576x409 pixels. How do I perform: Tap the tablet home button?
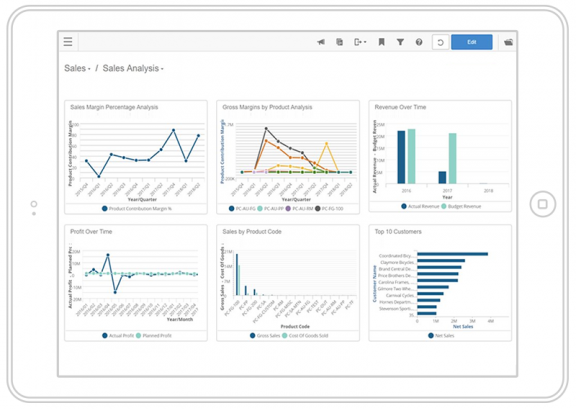pyautogui.click(x=543, y=204)
